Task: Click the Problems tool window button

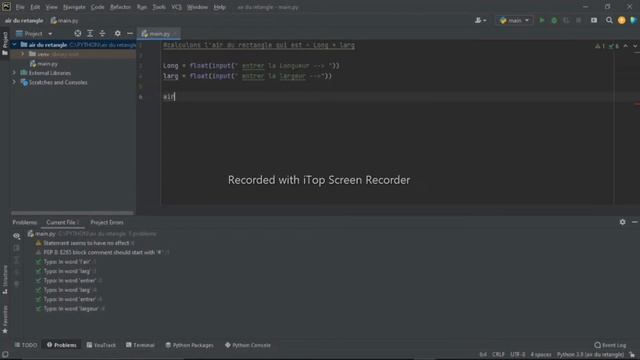Action: (62, 345)
